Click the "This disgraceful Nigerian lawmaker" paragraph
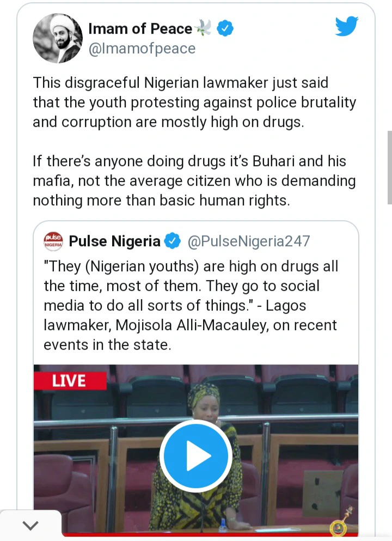Screen dimensions: 392x541 click(194, 102)
